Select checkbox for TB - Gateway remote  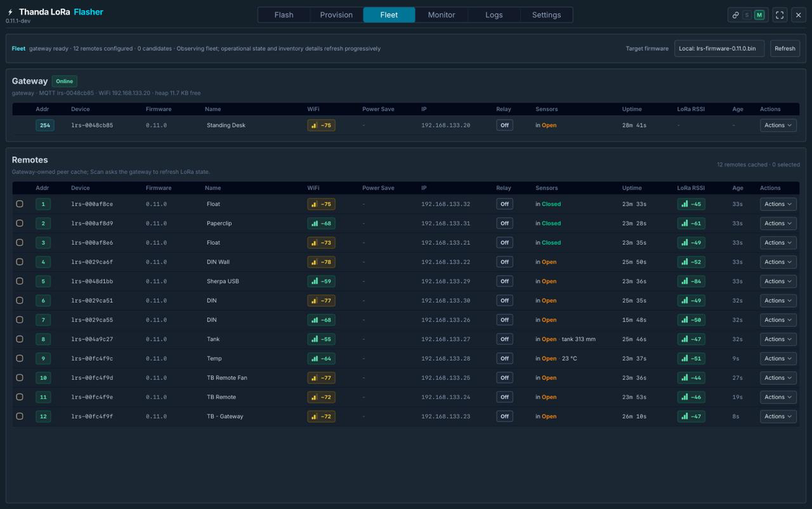coord(20,416)
